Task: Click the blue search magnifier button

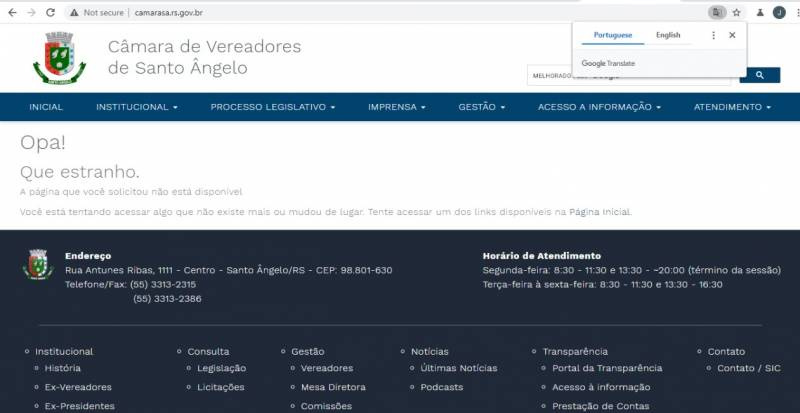Action: [760, 75]
